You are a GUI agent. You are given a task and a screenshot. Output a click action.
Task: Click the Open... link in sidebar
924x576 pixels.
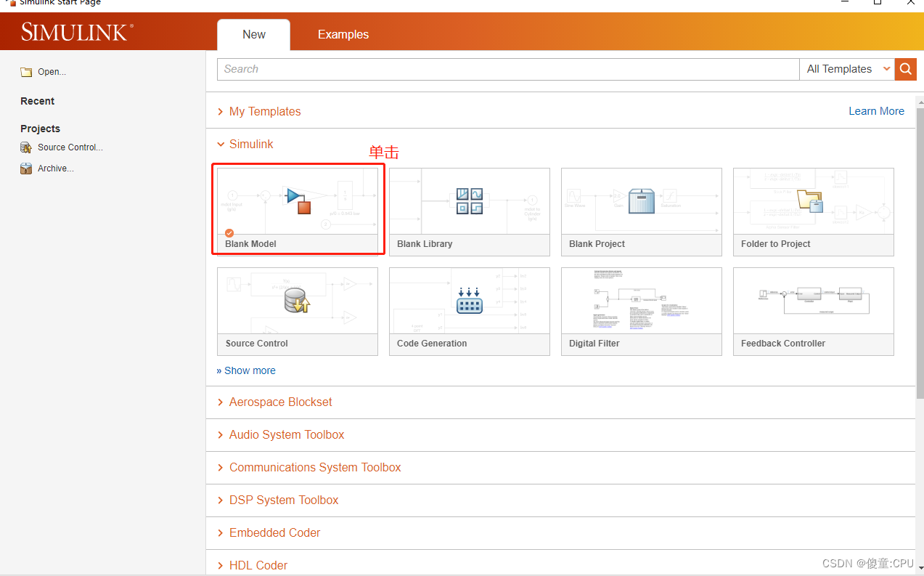point(52,72)
